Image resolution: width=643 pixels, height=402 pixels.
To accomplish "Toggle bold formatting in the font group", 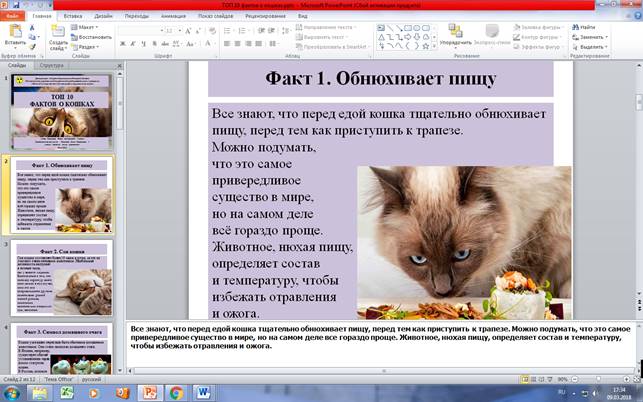I will [124, 45].
